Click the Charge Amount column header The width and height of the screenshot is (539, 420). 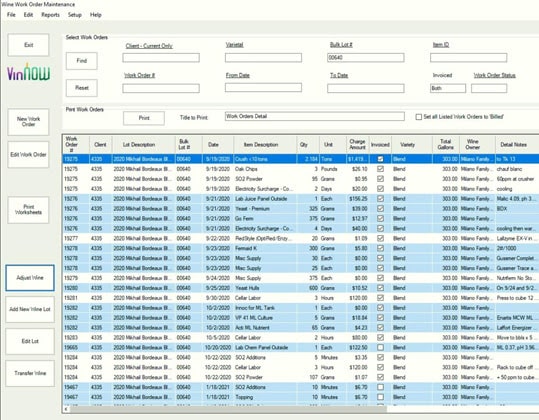357,144
